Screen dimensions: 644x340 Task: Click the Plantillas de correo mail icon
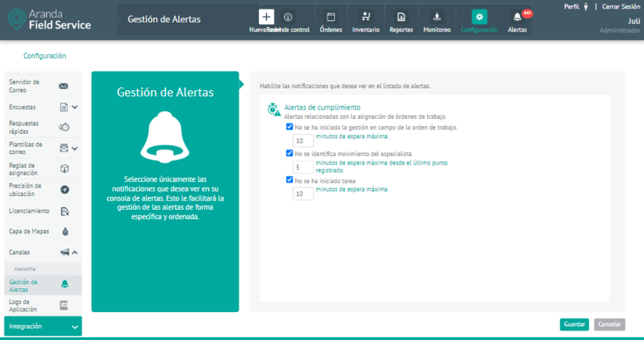pos(64,148)
